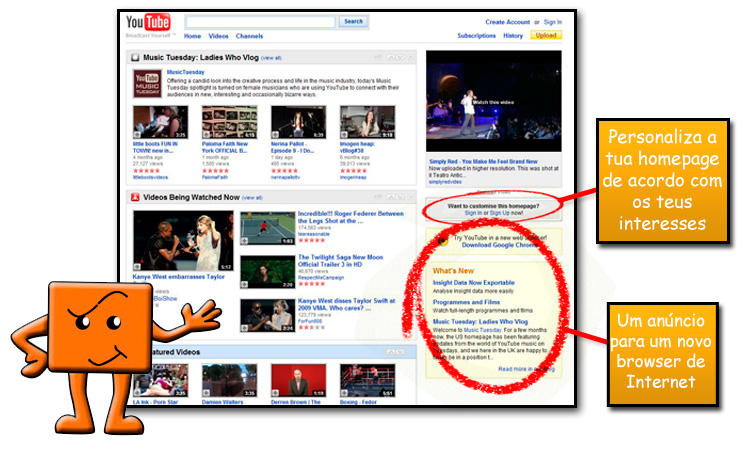
Task: Add Derren Brown video to quicklist
Action: (275, 393)
